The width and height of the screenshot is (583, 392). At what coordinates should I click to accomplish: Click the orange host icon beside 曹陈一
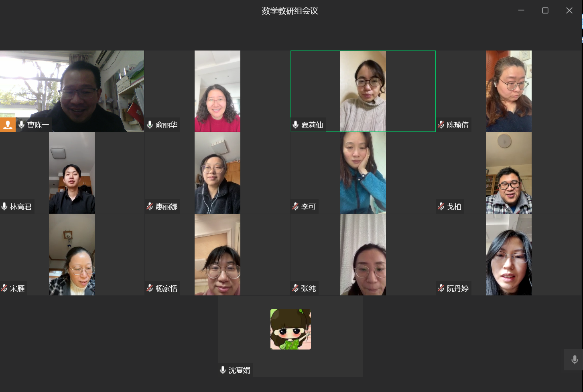8,125
